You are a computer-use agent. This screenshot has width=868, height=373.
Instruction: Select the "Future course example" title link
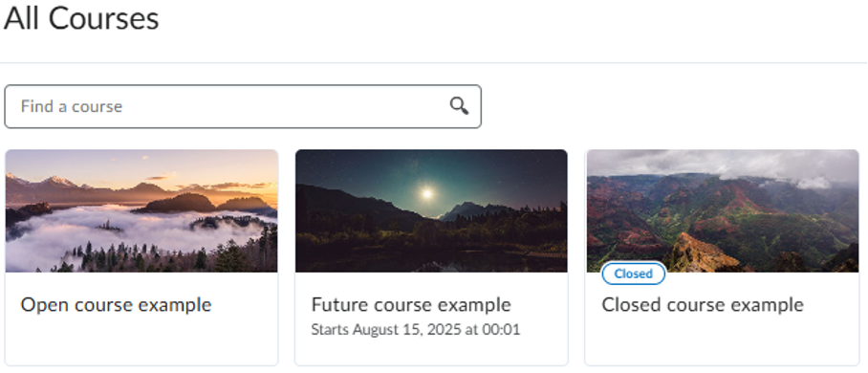point(411,305)
